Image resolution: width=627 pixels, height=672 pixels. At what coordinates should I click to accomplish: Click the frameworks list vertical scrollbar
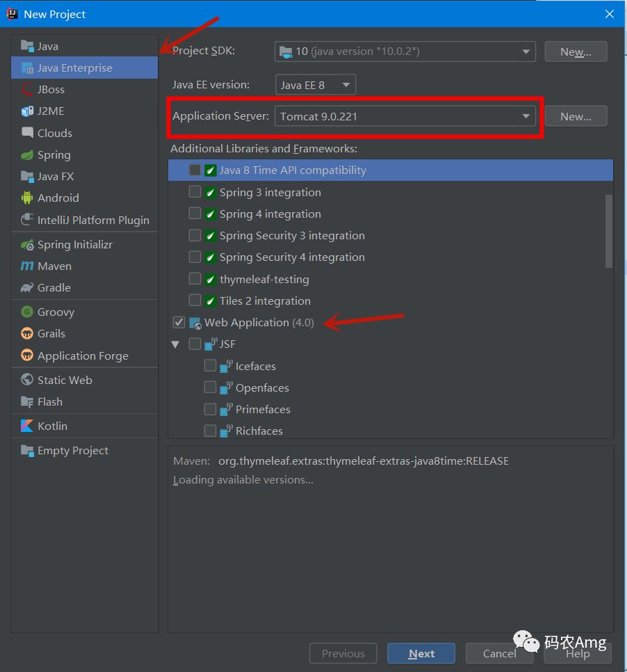tap(609, 232)
